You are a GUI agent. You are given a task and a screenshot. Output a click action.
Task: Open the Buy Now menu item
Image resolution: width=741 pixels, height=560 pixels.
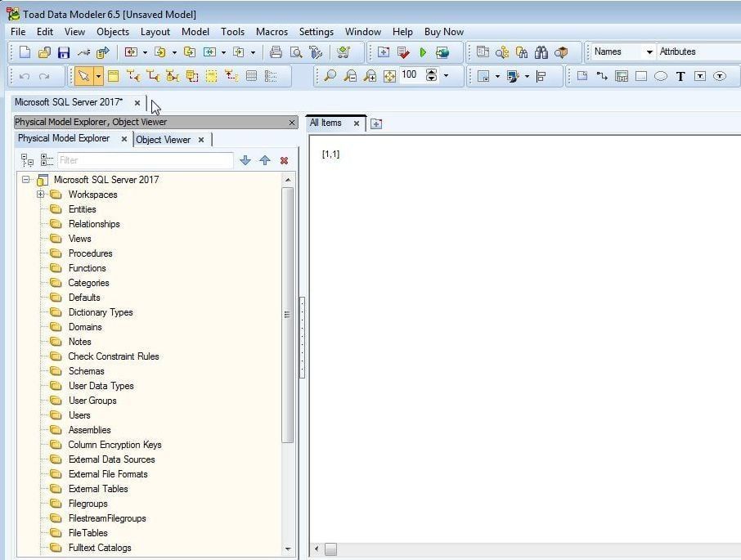tap(444, 32)
